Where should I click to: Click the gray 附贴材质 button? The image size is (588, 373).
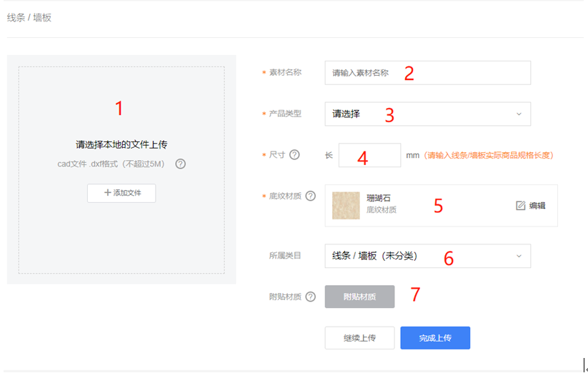[x=359, y=297]
